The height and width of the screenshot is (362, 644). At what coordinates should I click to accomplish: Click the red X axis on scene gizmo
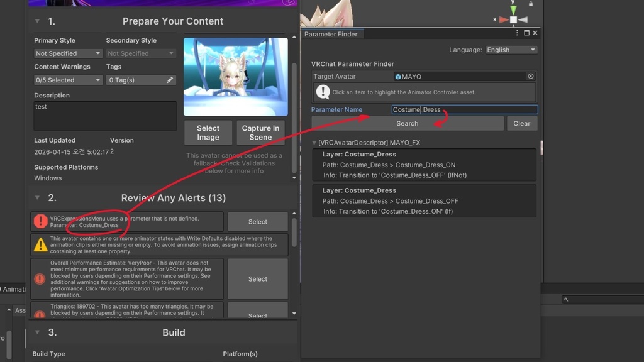click(x=504, y=19)
